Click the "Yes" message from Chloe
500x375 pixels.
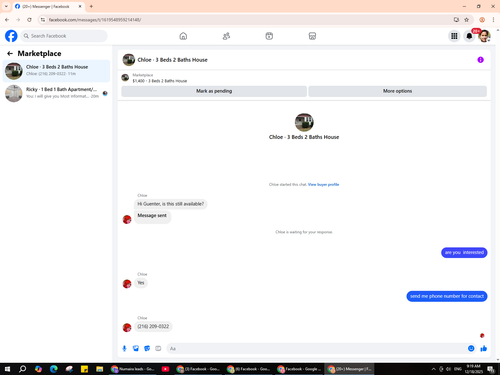pos(141,283)
